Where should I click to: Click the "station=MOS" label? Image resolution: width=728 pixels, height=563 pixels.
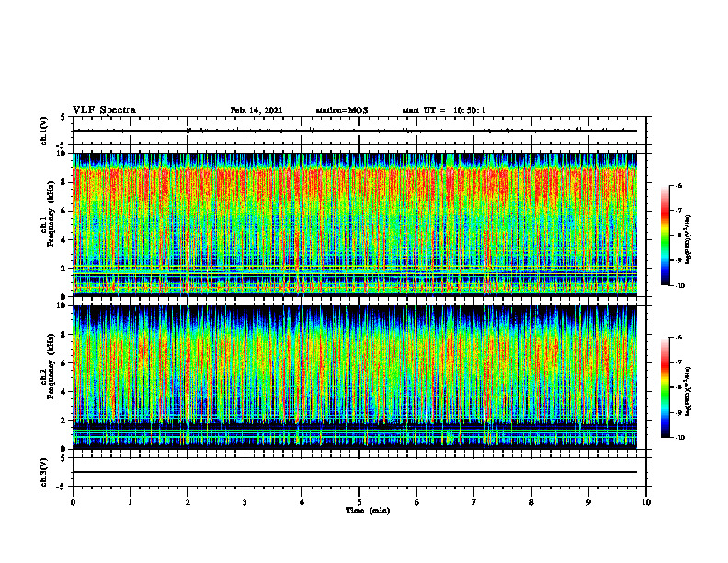[342, 110]
